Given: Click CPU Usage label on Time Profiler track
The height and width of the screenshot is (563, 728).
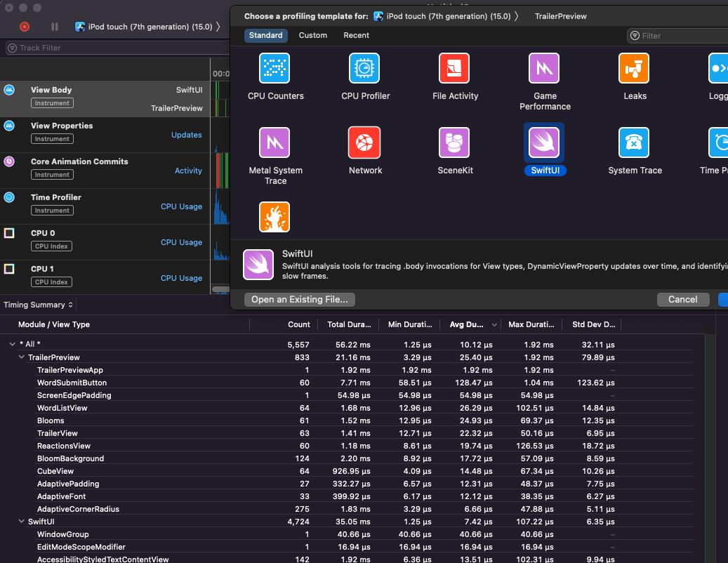Looking at the screenshot, I should tap(182, 206).
